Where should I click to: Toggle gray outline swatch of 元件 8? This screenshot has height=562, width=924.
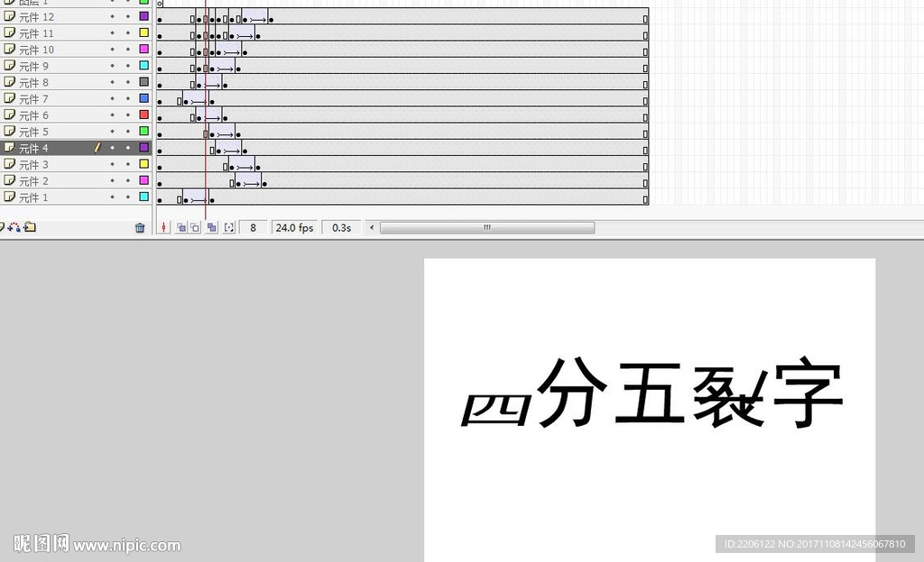tap(143, 82)
